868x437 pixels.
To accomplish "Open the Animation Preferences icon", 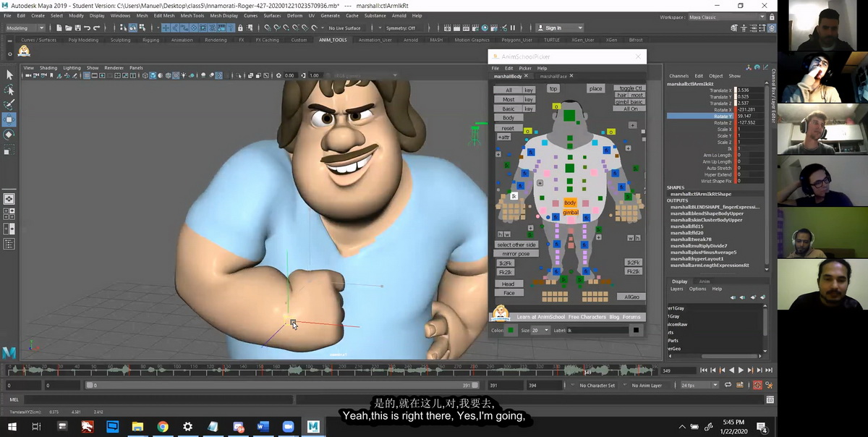I will [x=769, y=386].
